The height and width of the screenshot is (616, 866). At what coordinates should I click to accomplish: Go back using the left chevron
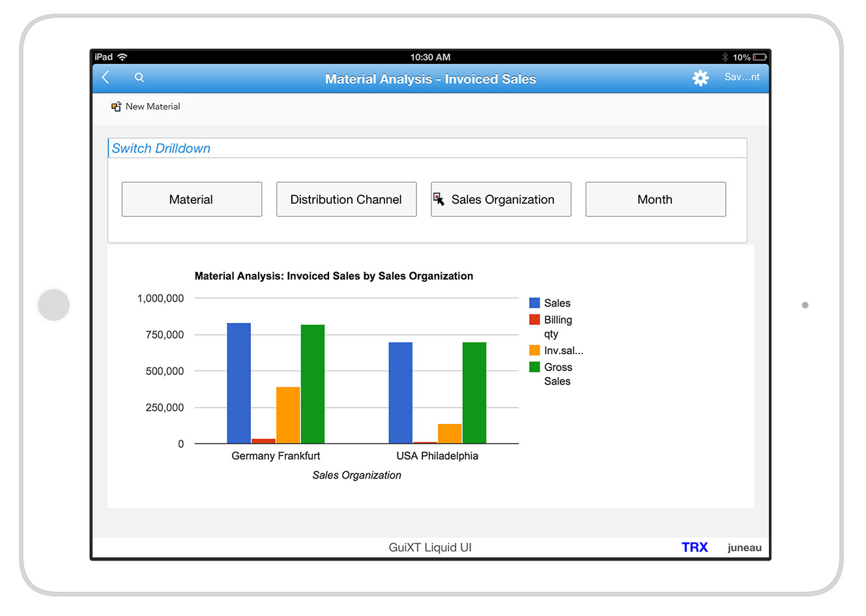[106, 77]
